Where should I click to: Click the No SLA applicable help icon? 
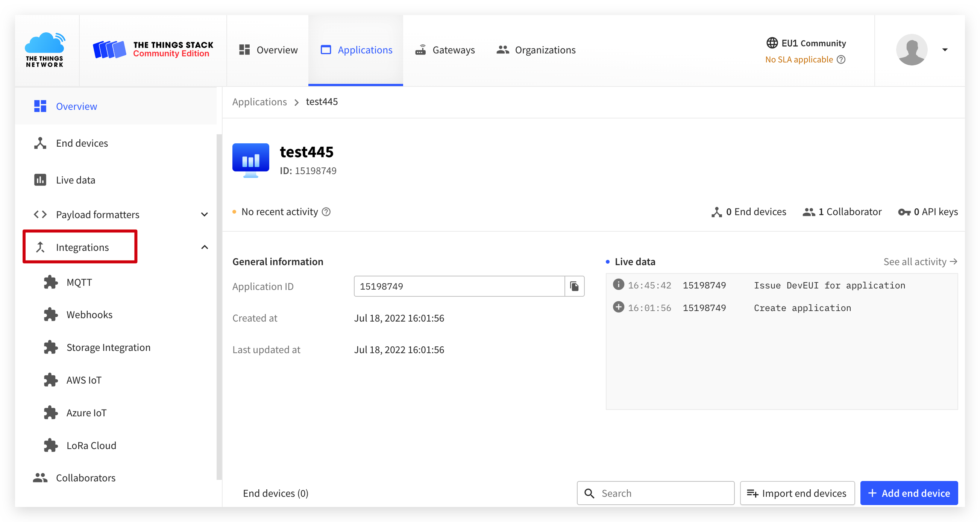(841, 60)
